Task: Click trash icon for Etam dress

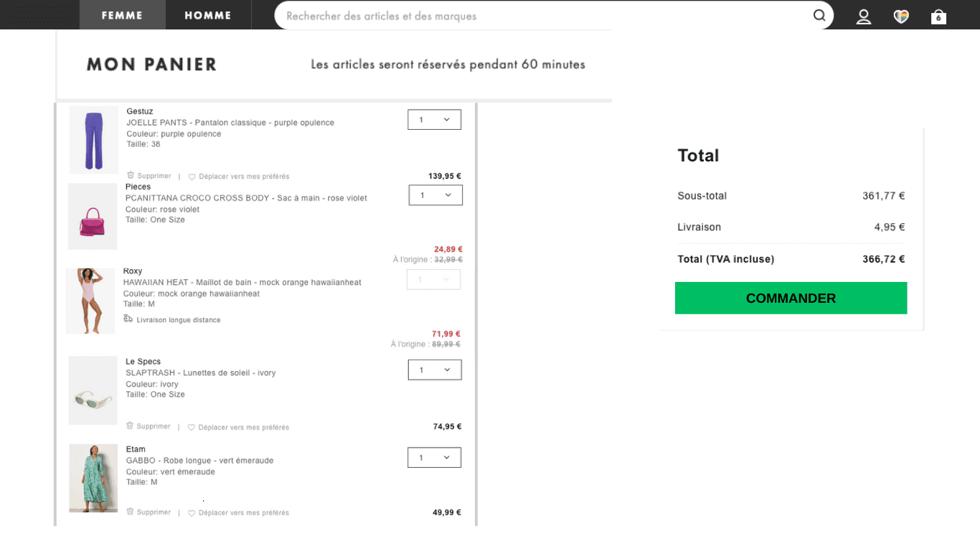Action: click(130, 512)
